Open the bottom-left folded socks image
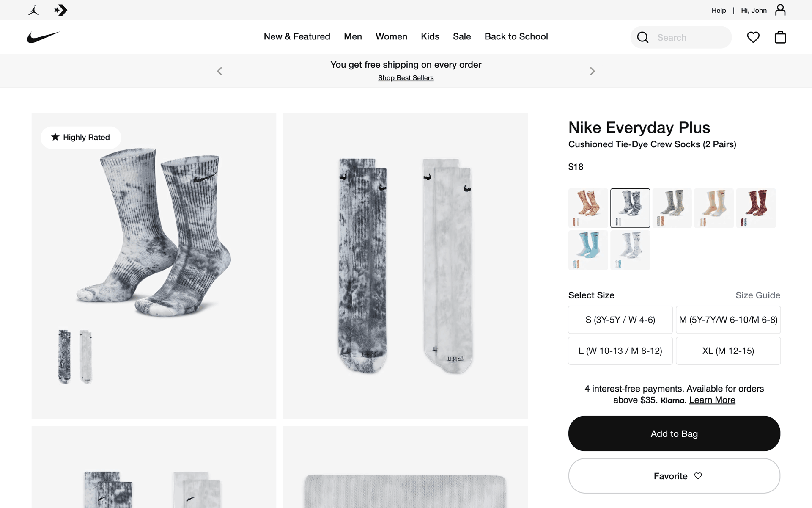The height and width of the screenshot is (508, 812). [154, 467]
